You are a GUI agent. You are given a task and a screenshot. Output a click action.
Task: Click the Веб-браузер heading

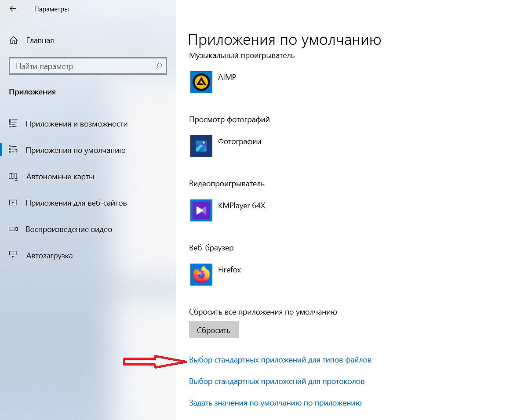211,248
